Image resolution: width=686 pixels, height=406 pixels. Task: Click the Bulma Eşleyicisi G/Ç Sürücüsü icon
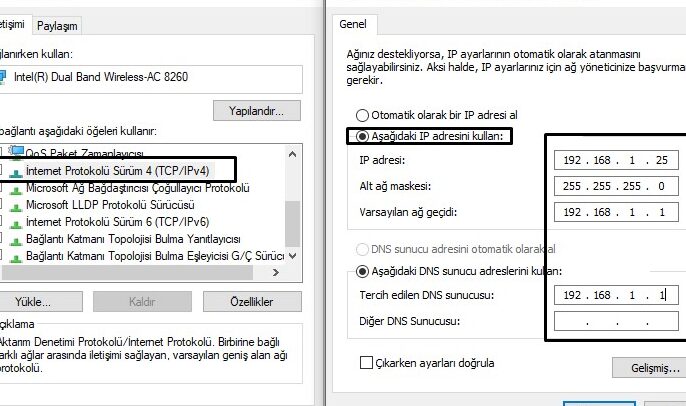point(16,257)
